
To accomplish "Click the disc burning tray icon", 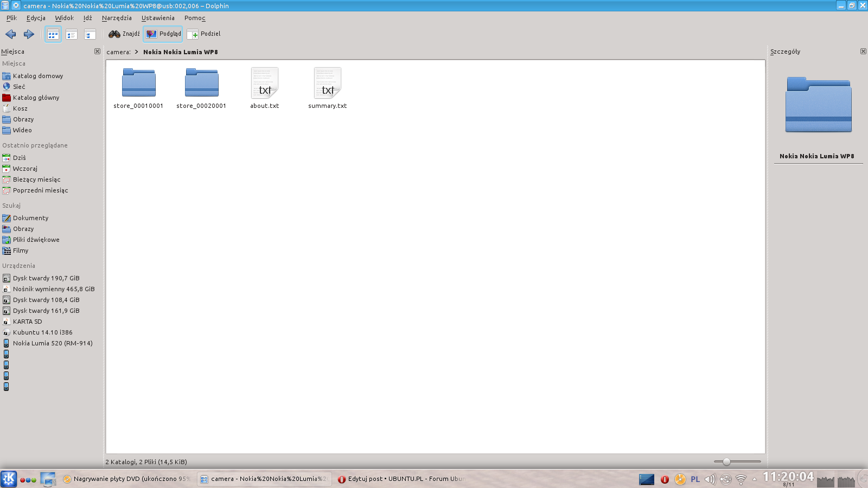I will tap(680, 479).
